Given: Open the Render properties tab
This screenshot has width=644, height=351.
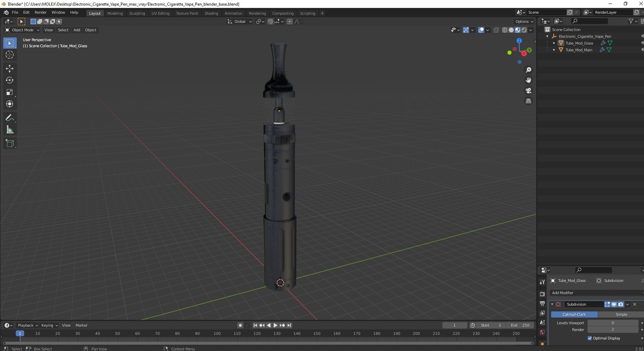Looking at the screenshot, I should coord(542,294).
